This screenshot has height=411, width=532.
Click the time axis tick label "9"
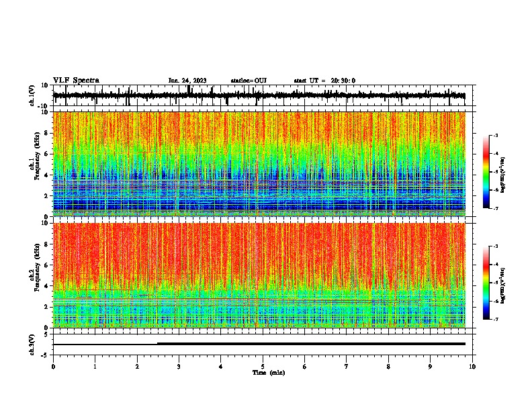[430, 367]
